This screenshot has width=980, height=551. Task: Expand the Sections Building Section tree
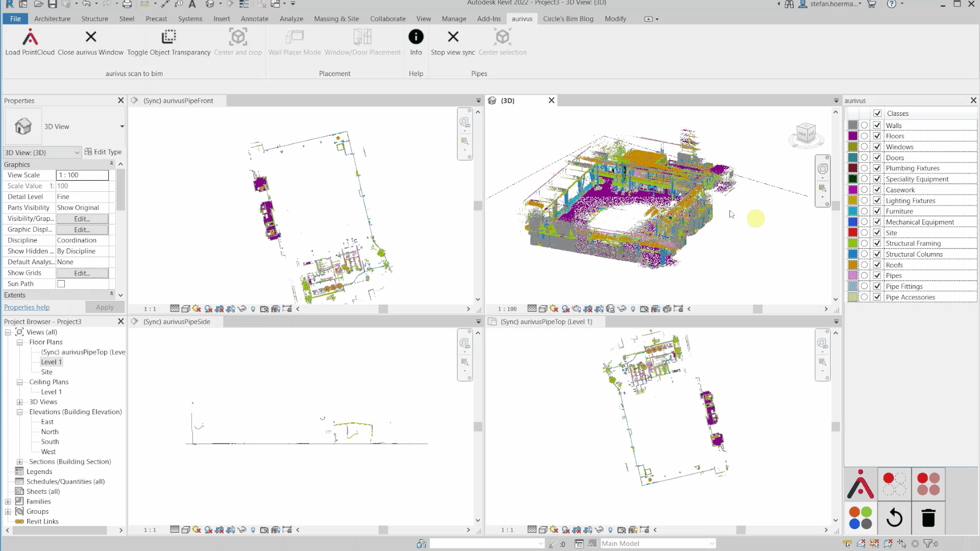(19, 461)
